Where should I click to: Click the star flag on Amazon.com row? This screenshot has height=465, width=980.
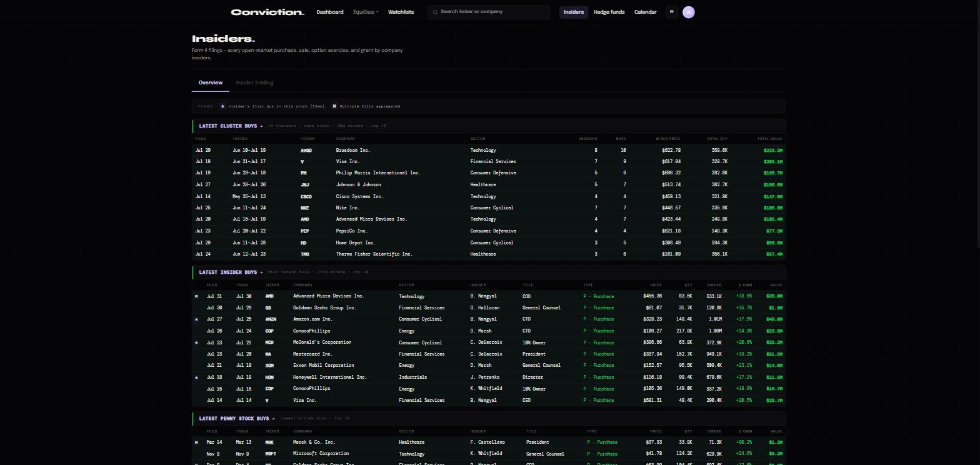pyautogui.click(x=197, y=319)
